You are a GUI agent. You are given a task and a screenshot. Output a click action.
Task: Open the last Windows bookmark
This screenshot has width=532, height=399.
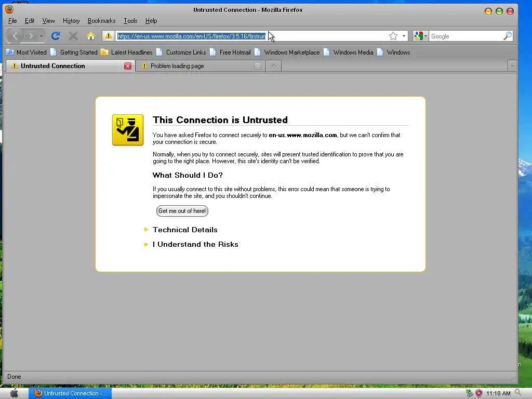tap(394, 52)
